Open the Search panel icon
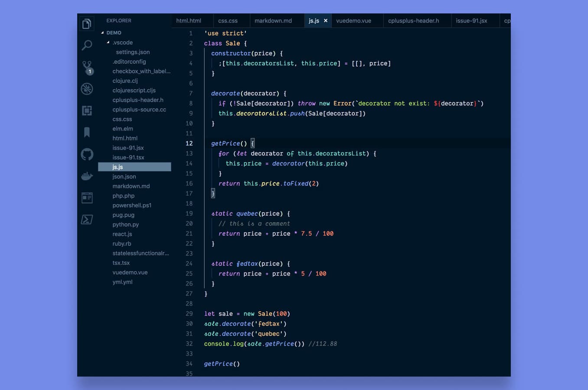 pos(87,45)
